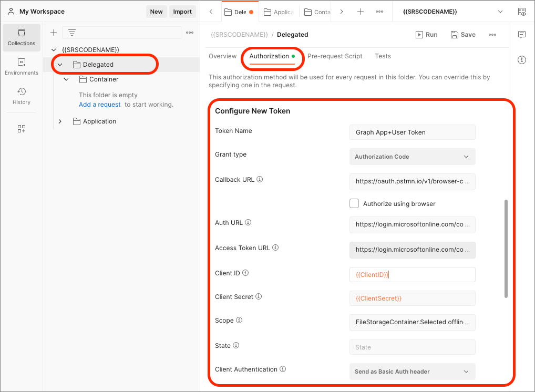Open the Grant type dropdown showing Authorization Code

pyautogui.click(x=412, y=157)
